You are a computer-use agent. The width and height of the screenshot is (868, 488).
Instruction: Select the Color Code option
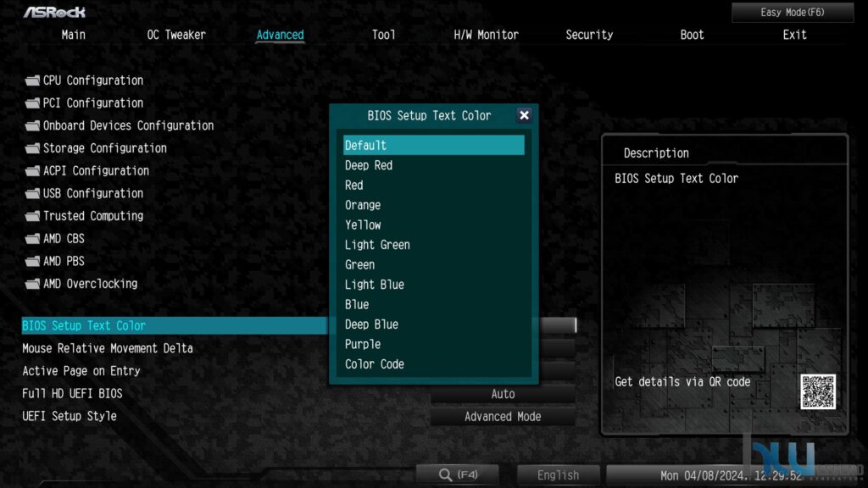pos(433,364)
